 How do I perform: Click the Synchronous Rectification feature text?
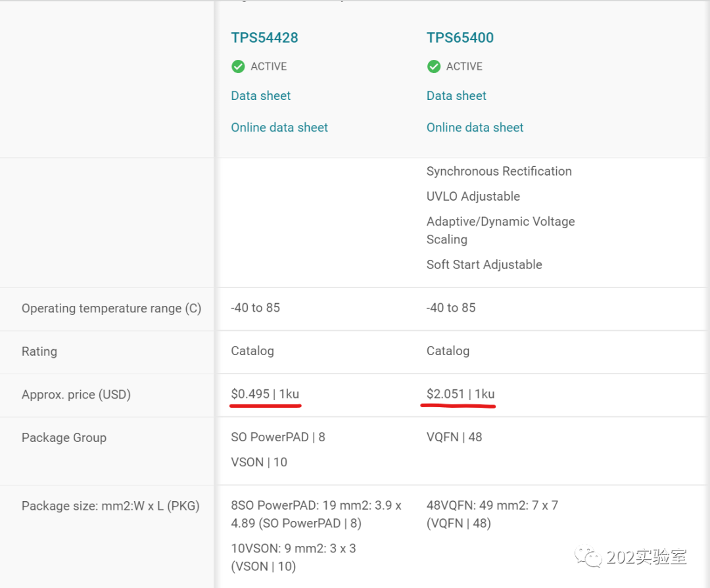point(499,171)
